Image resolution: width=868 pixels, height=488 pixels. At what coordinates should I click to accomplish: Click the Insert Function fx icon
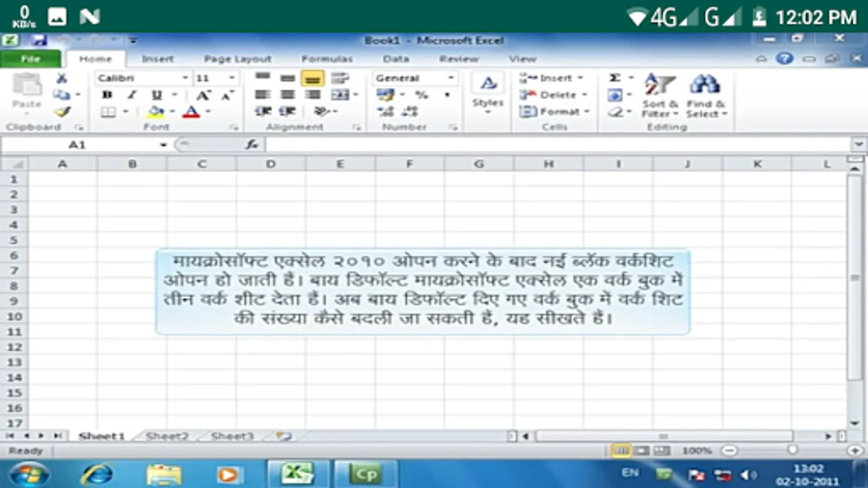coord(252,144)
